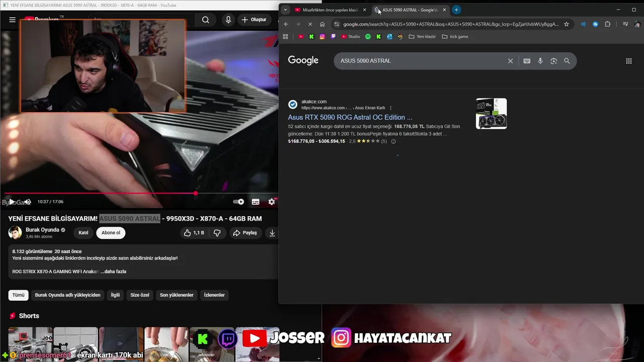
Task: Open the Yeni klasör bookmark folder
Action: point(422,37)
